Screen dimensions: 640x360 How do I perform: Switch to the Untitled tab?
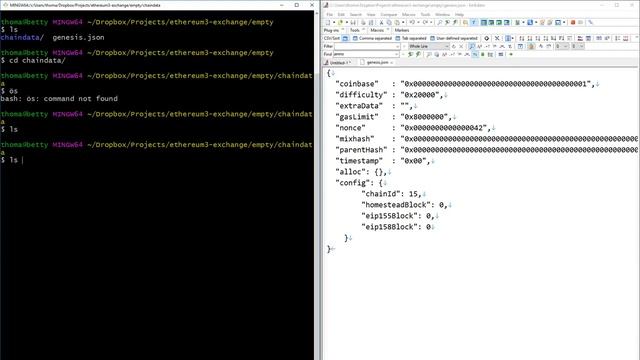(337, 62)
